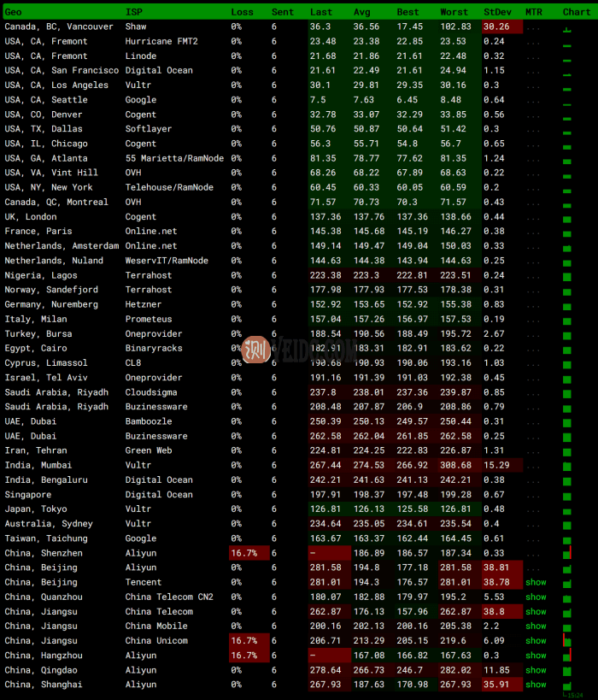Select the USA, CA, Los Angeles row
This screenshot has height=700, width=598.
(x=299, y=85)
